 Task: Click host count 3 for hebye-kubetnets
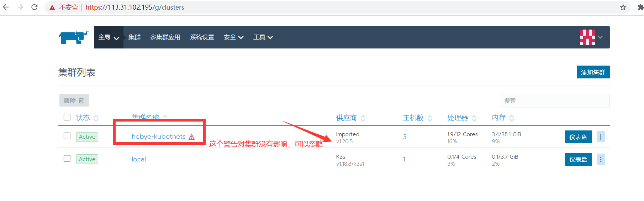(x=405, y=137)
